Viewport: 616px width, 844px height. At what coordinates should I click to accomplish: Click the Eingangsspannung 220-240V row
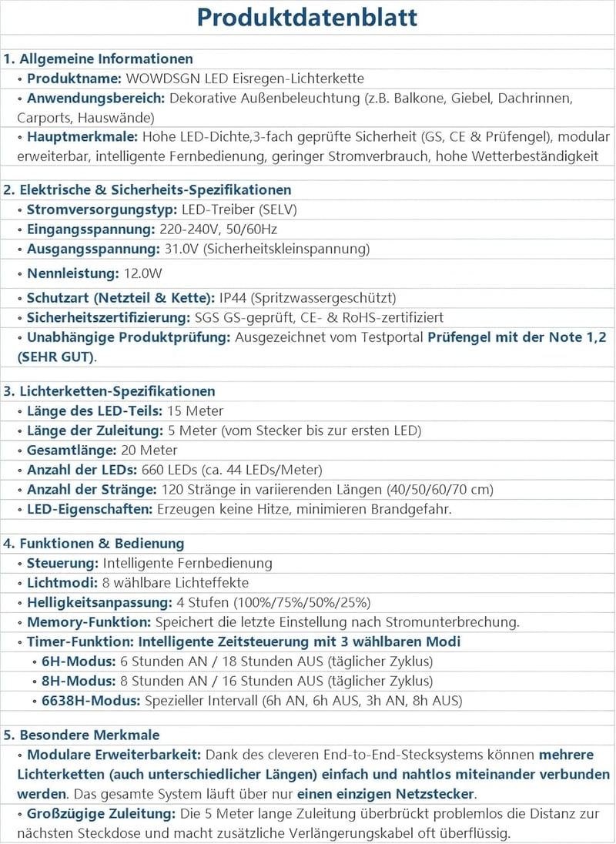click(308, 229)
